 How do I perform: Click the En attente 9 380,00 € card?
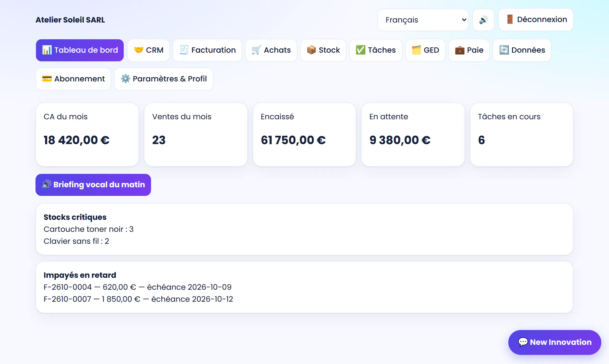[x=413, y=135]
